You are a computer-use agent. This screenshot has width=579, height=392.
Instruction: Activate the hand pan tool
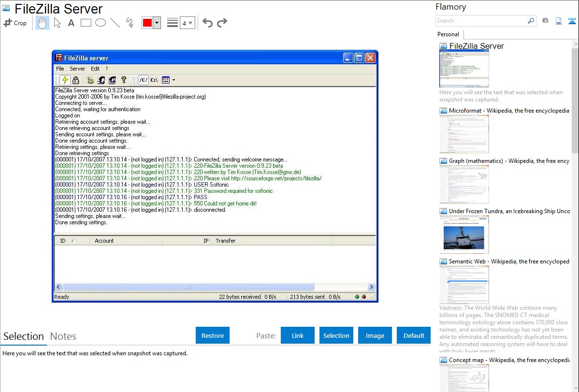click(x=43, y=23)
